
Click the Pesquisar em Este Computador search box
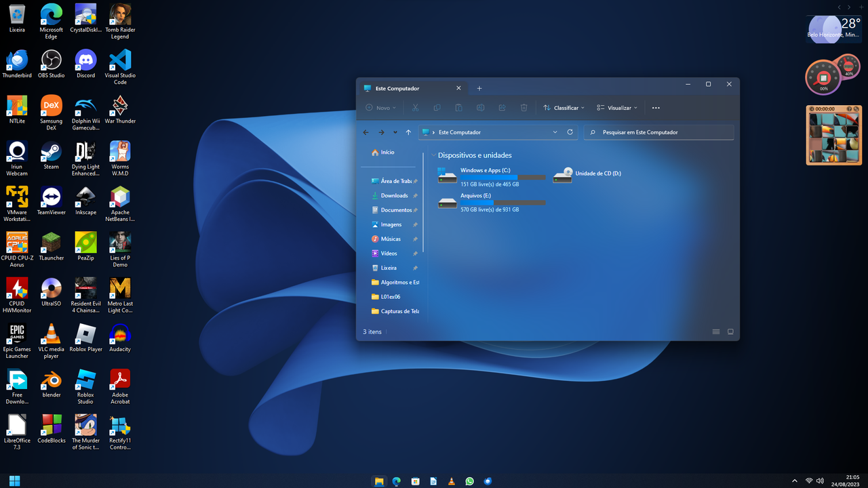tap(658, 131)
